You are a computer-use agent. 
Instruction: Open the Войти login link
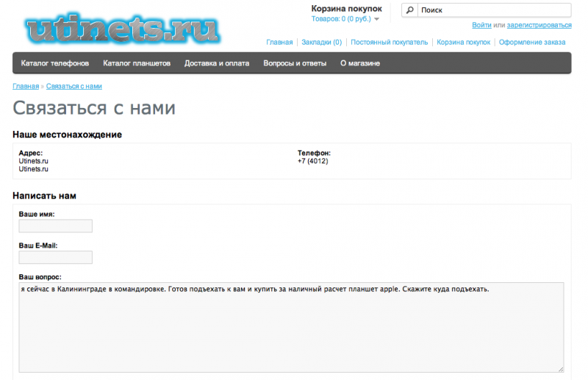click(481, 25)
